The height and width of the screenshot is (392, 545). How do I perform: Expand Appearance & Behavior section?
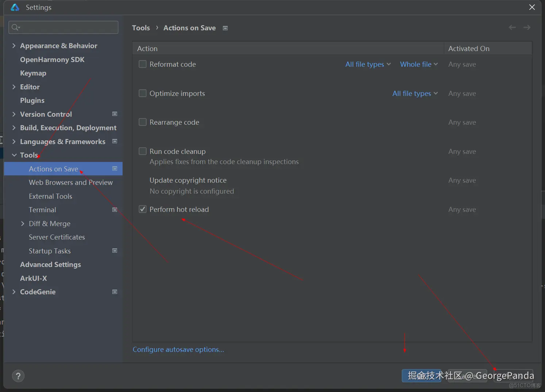pyautogui.click(x=14, y=46)
